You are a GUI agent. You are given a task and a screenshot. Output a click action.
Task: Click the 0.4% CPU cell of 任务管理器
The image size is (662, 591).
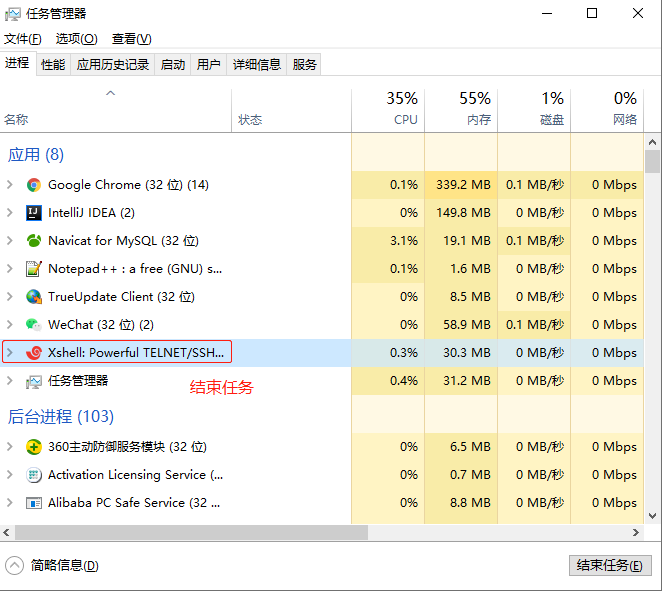(x=388, y=381)
